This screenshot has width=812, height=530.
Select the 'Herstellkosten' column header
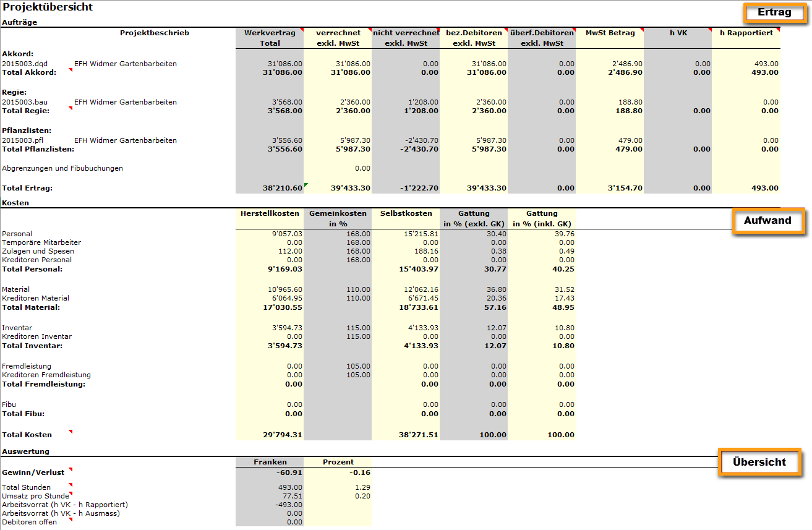tap(270, 213)
